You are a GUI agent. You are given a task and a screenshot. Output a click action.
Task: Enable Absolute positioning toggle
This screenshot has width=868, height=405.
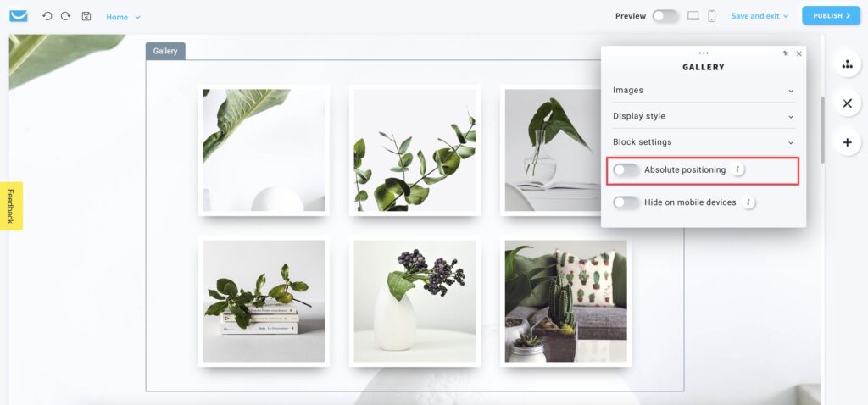tap(626, 169)
